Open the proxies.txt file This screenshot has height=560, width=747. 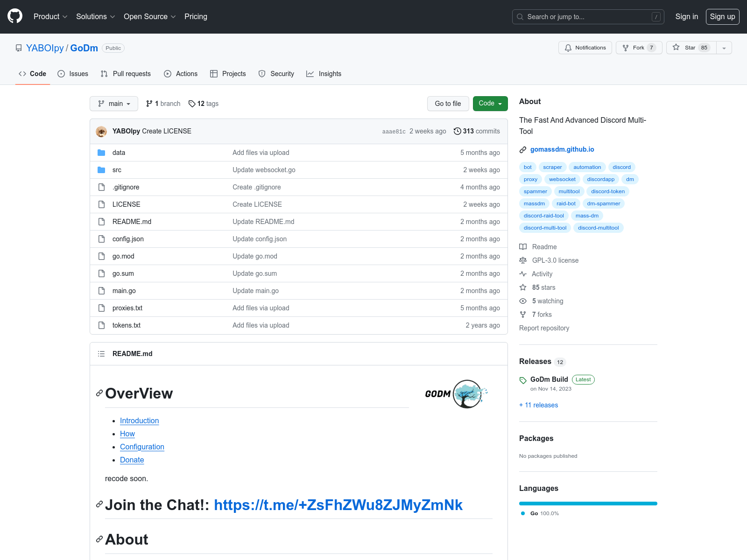click(127, 308)
